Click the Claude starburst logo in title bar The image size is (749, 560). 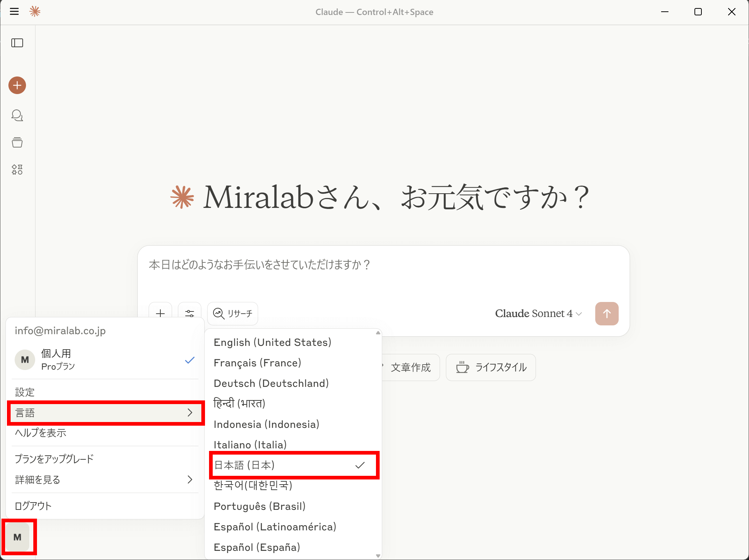pyautogui.click(x=35, y=12)
